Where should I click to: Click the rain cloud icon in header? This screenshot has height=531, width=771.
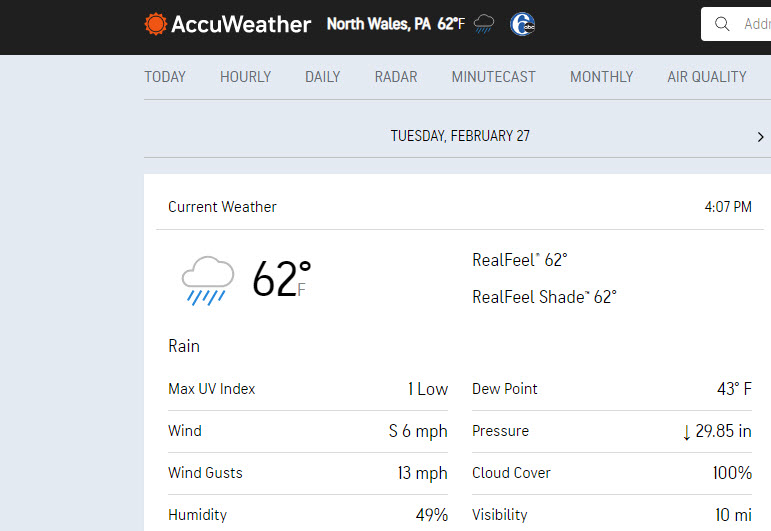coord(484,24)
